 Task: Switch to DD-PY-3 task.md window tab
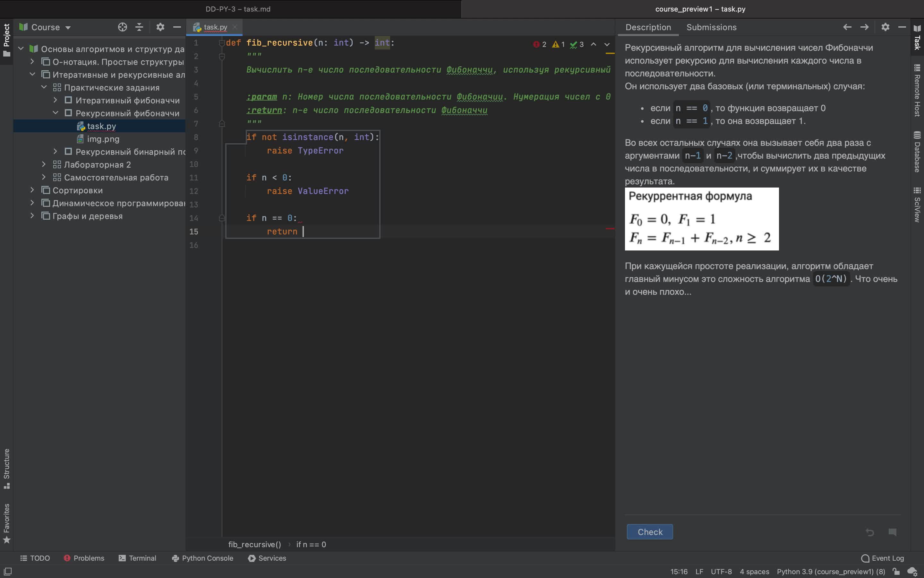[237, 9]
